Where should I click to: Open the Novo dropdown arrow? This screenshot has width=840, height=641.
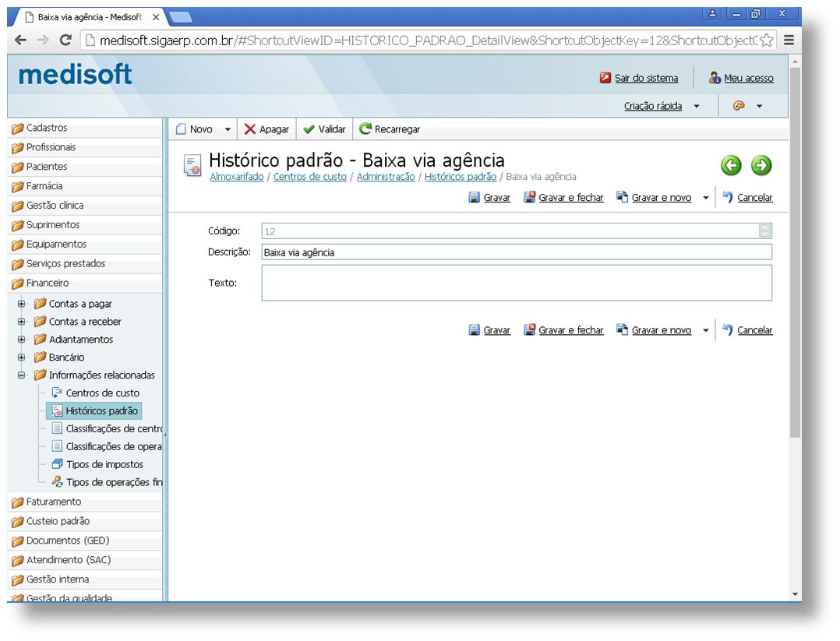click(228, 129)
